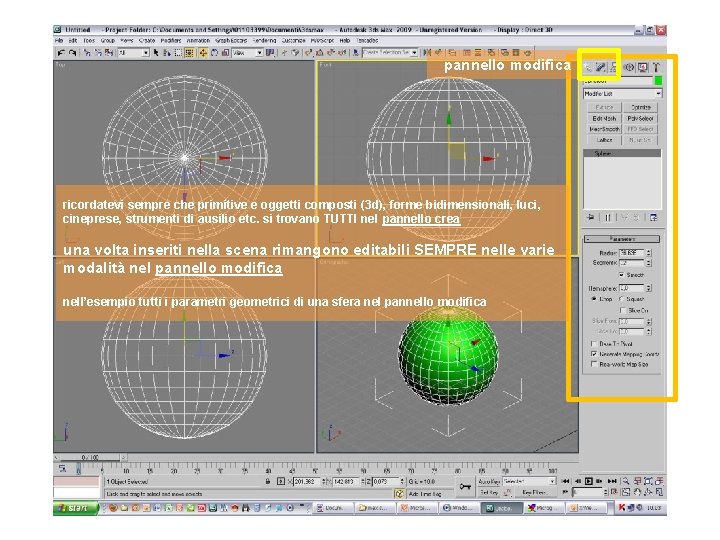
Task: Click the Auto Key button
Action: coord(489,481)
